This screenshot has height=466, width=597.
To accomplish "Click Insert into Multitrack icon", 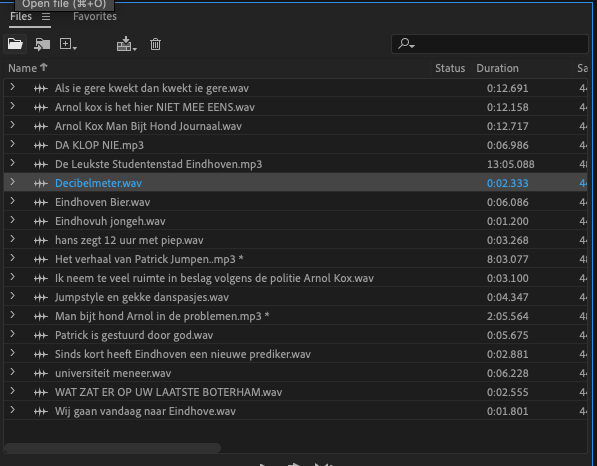I will pyautogui.click(x=126, y=44).
